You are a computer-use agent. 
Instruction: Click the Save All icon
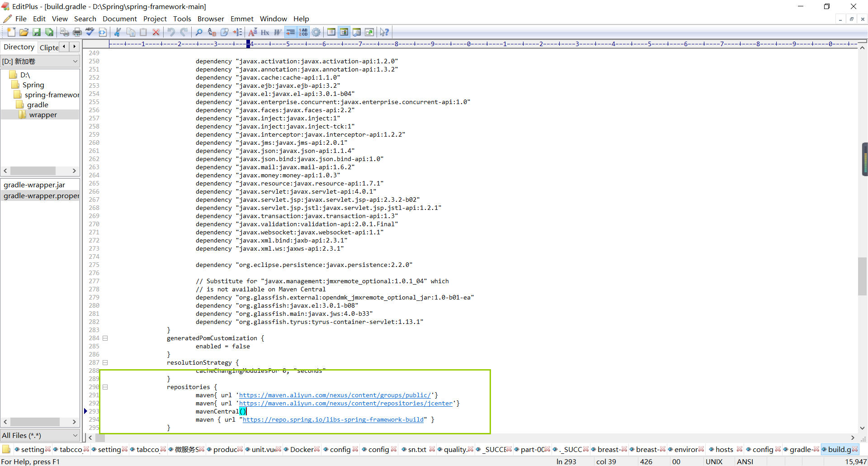click(x=49, y=32)
